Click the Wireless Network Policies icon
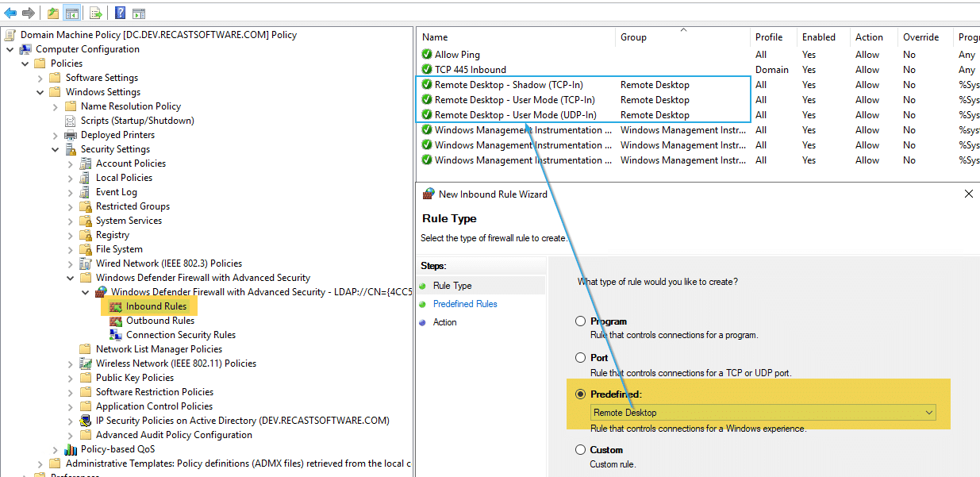 click(x=86, y=364)
